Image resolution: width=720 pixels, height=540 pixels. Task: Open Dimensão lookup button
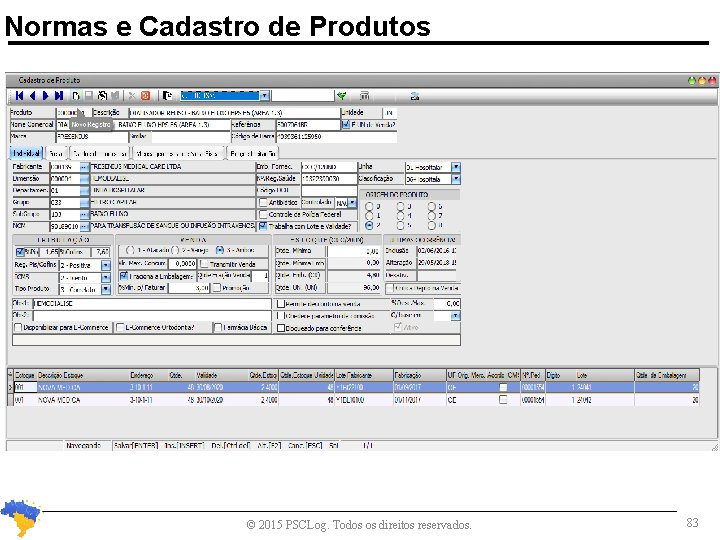coord(84,179)
